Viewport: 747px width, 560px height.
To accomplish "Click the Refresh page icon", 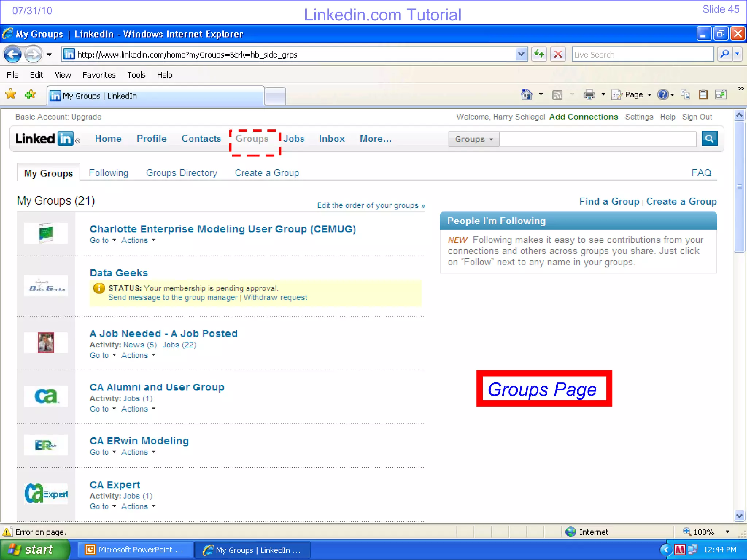I will click(539, 55).
